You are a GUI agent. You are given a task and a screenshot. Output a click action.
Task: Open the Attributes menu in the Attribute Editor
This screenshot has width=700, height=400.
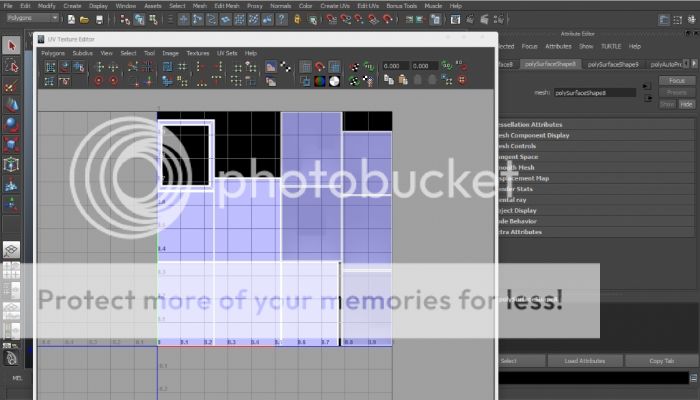(x=558, y=46)
